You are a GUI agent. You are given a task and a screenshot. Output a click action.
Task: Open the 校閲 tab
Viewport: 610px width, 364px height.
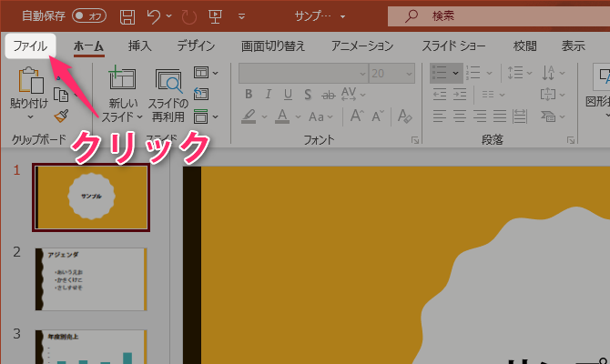coord(524,45)
